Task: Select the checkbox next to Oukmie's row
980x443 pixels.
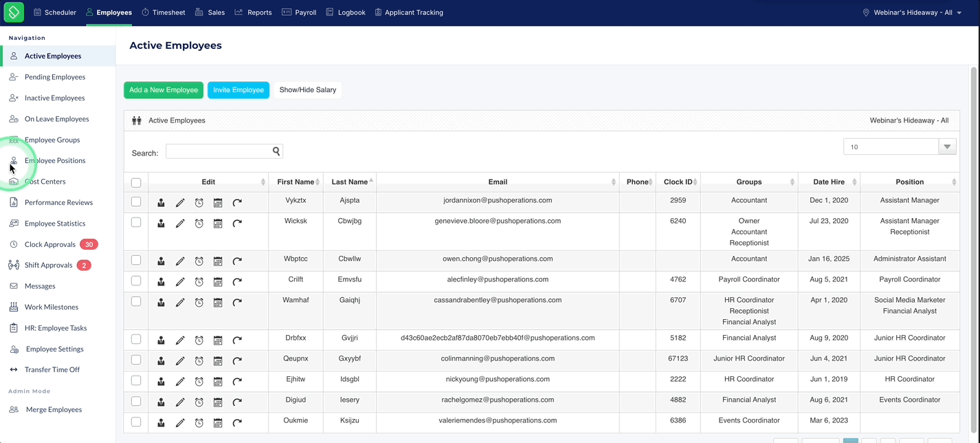Action: 136,422
